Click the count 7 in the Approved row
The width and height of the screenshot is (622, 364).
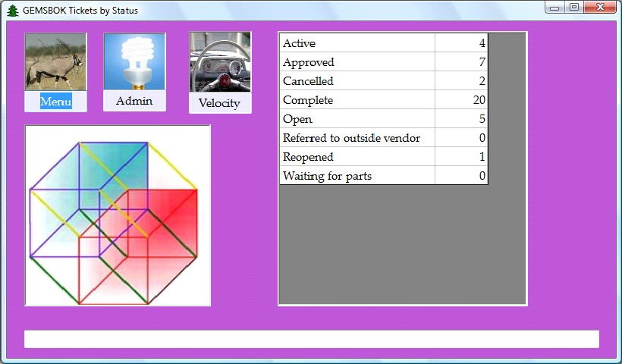(x=461, y=62)
